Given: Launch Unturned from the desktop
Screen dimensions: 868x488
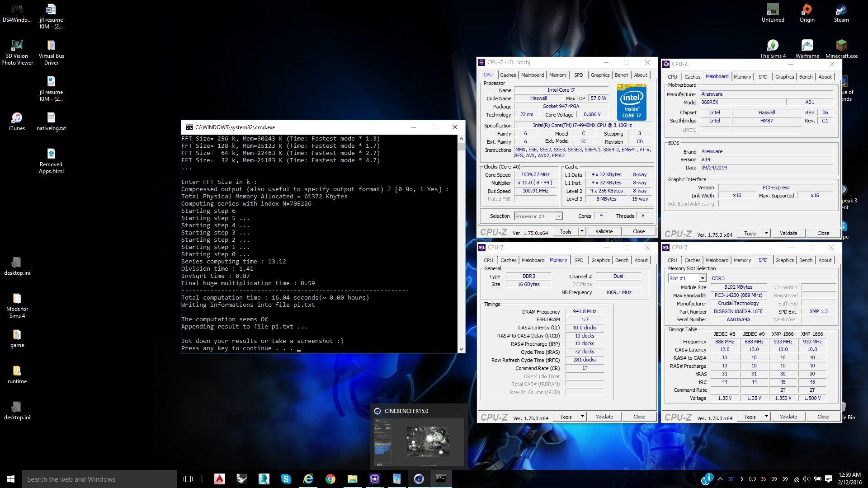Looking at the screenshot, I should [773, 13].
